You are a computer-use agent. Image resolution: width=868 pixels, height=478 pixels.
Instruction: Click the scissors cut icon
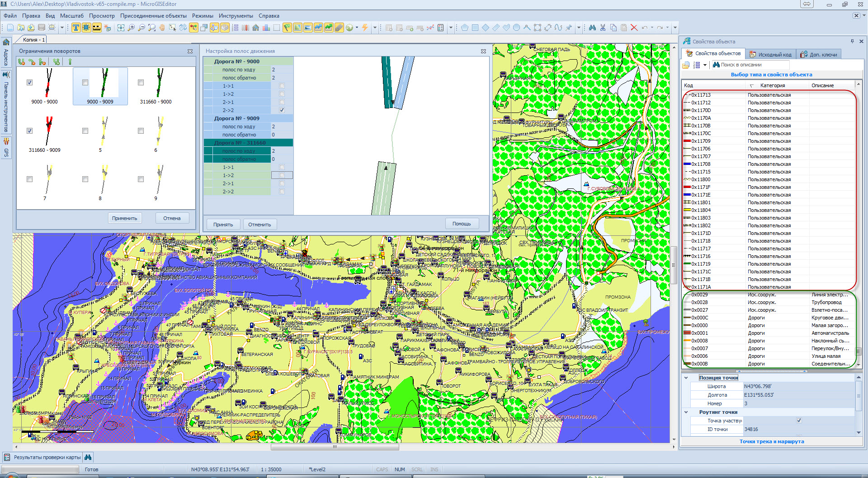603,28
